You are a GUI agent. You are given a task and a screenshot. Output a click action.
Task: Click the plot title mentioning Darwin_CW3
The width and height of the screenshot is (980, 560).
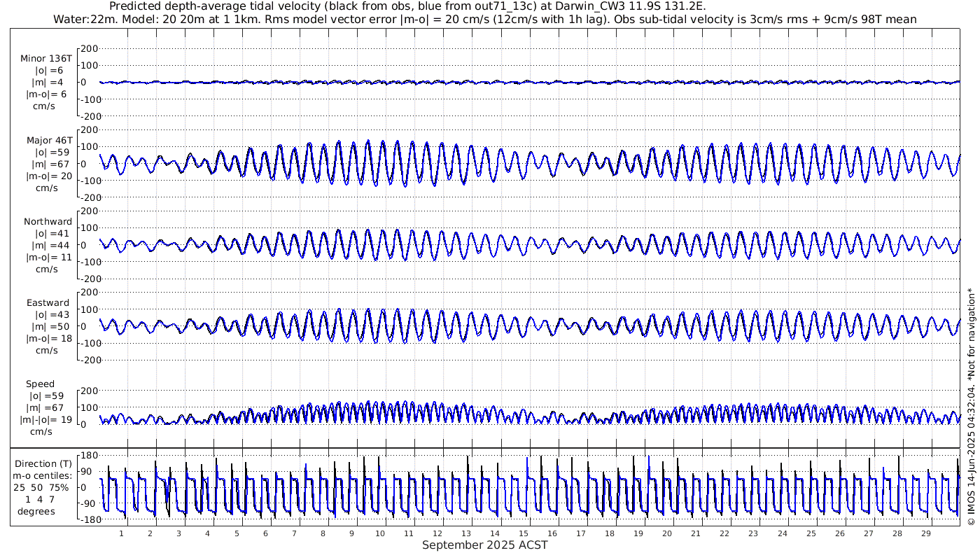click(x=408, y=6)
